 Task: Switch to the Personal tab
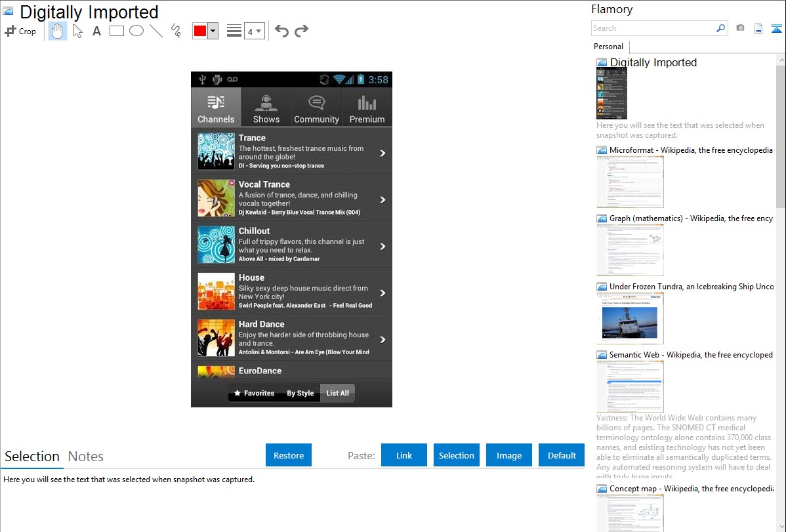click(609, 47)
